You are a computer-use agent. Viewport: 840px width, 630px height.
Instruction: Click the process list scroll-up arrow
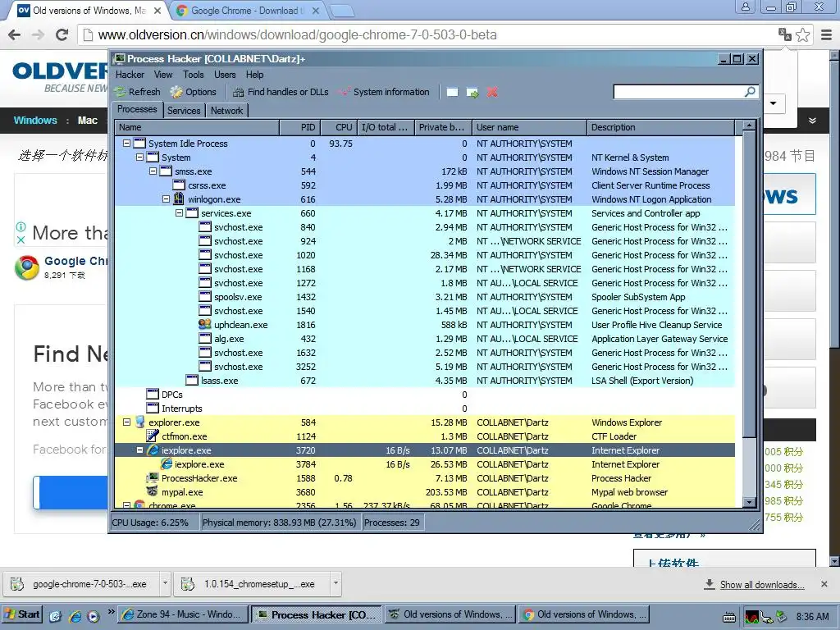coord(750,126)
